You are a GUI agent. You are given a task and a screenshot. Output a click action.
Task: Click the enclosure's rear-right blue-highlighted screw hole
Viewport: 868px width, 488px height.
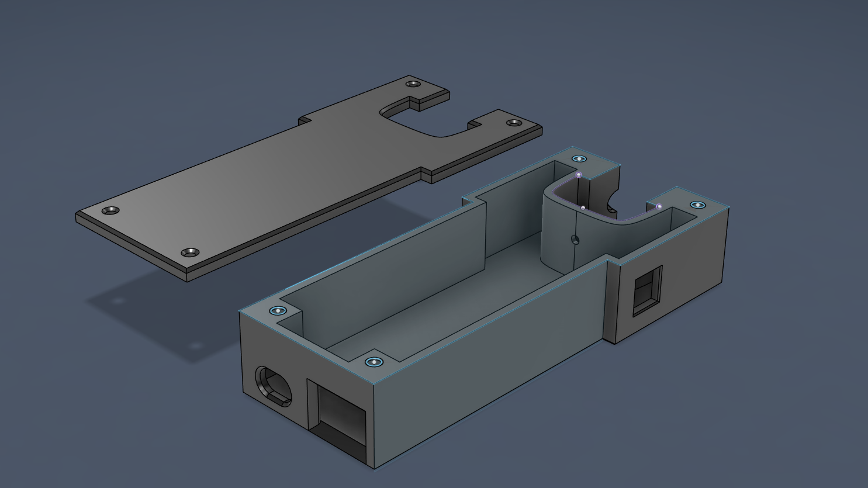(x=697, y=205)
